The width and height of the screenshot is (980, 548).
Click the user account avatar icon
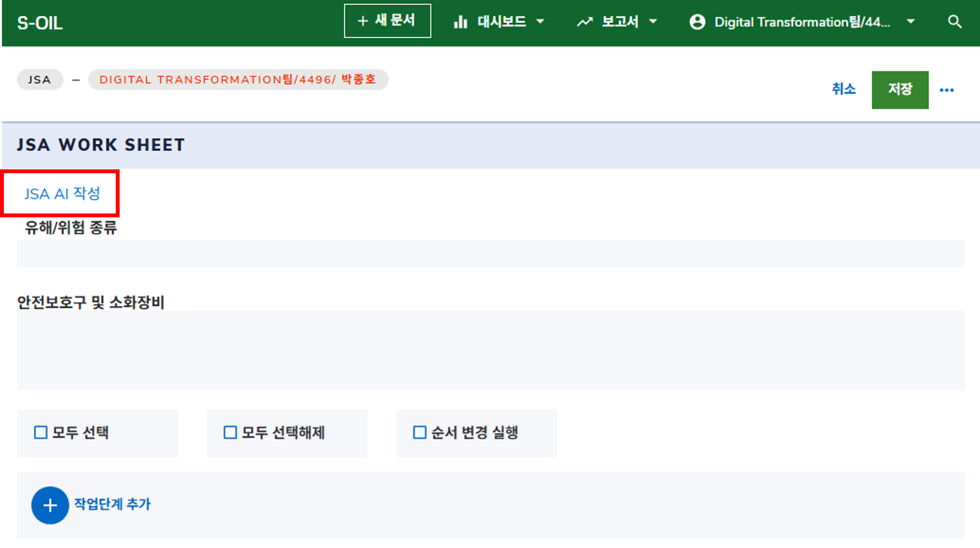click(x=697, y=22)
